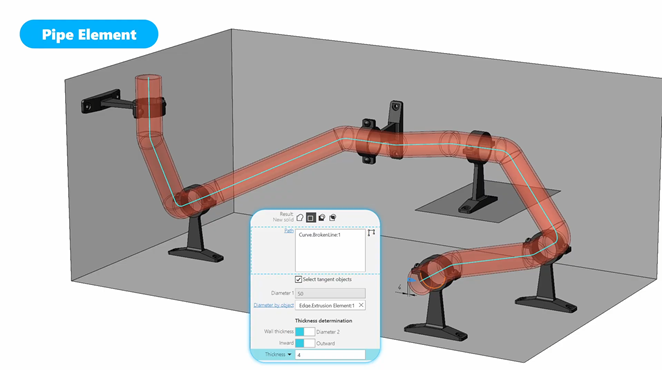Click the Thickness determination heading
662x370 pixels.
tap(323, 321)
